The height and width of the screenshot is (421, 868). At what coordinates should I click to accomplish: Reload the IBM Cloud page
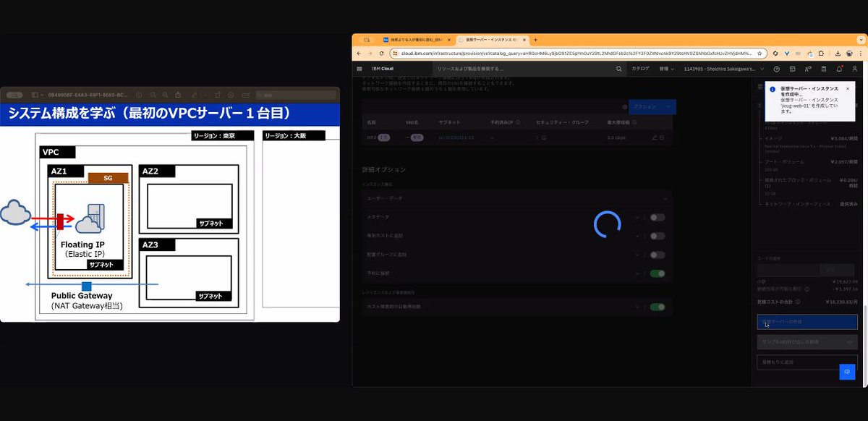click(382, 53)
